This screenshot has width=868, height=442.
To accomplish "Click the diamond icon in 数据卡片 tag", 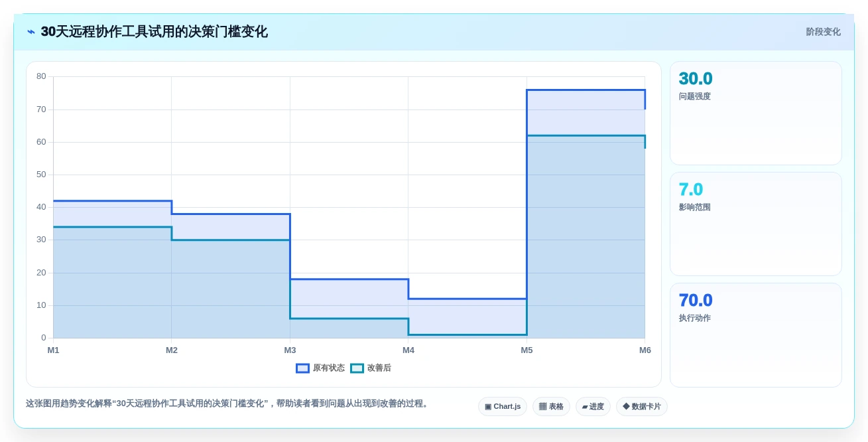I will (626, 407).
